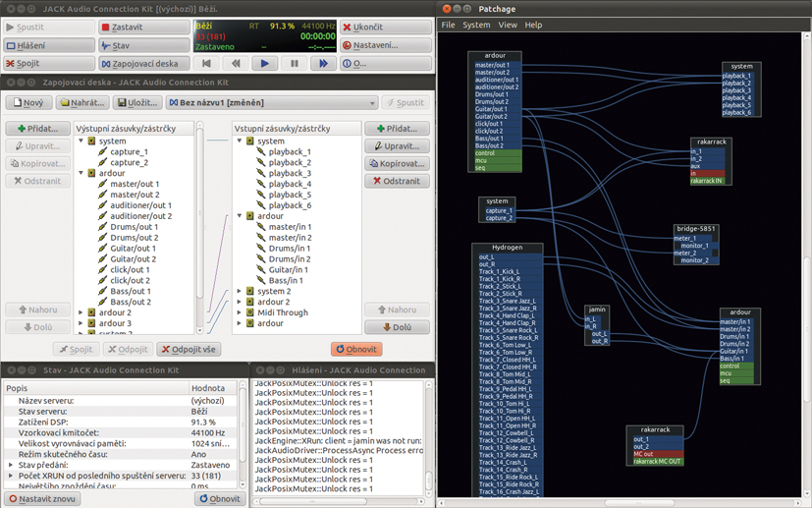Image resolution: width=812 pixels, height=508 pixels.
Task: Select output plug capture_1
Action: coord(129,151)
